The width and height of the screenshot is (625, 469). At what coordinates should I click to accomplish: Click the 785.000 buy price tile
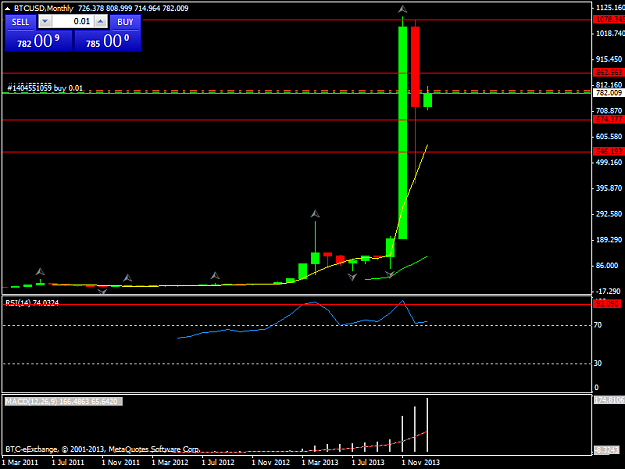[108, 41]
